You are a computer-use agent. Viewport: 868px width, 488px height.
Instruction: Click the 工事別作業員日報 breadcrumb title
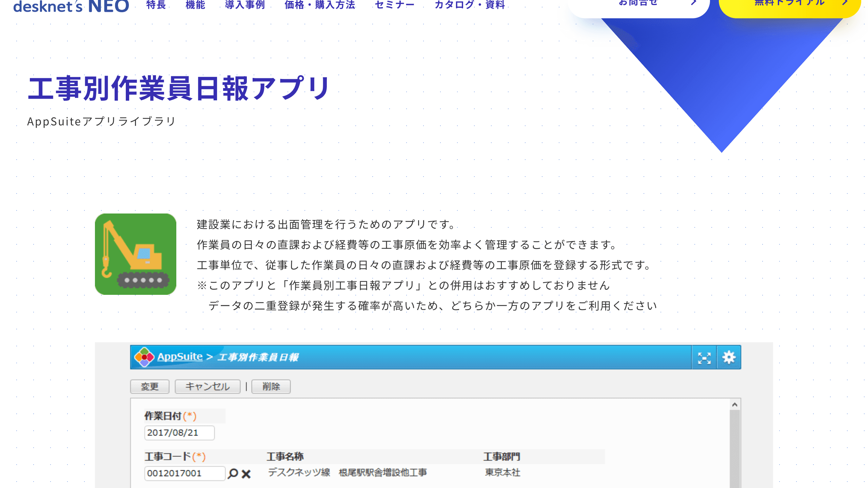pyautogui.click(x=258, y=357)
